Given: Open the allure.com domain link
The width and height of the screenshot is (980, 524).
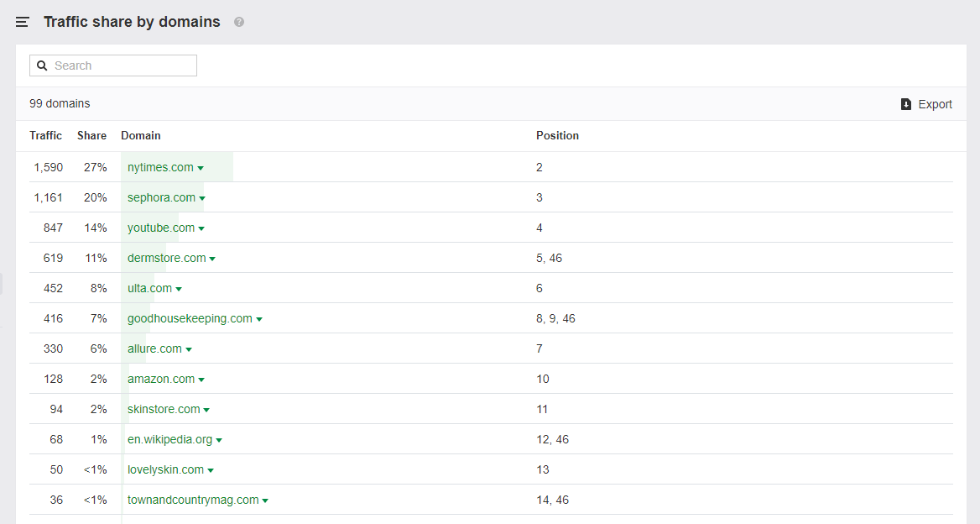Looking at the screenshot, I should coord(155,348).
